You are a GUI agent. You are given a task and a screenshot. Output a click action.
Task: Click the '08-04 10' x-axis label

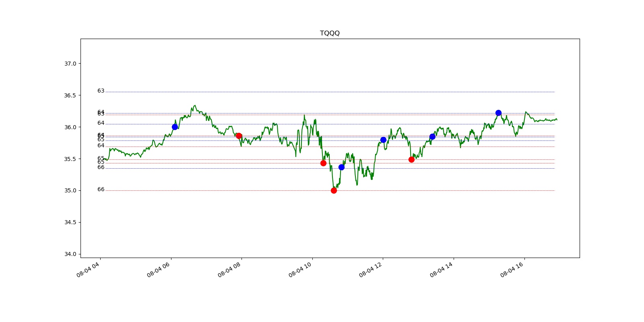[x=300, y=269]
